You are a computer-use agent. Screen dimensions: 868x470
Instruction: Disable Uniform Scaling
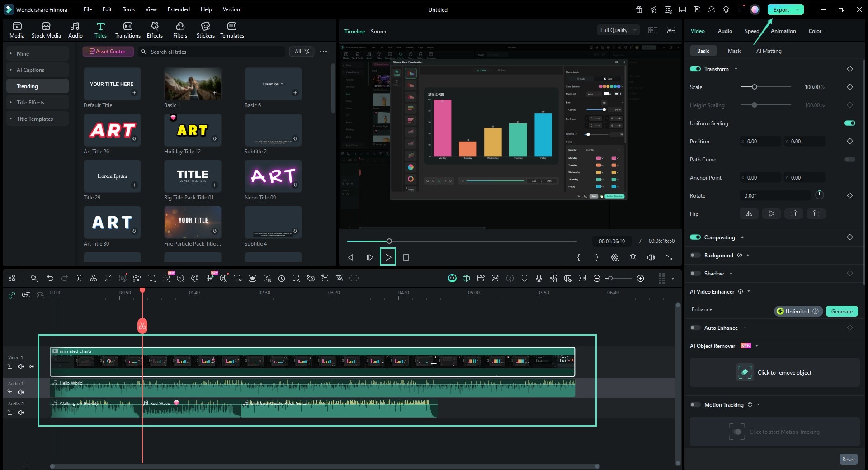click(x=849, y=123)
